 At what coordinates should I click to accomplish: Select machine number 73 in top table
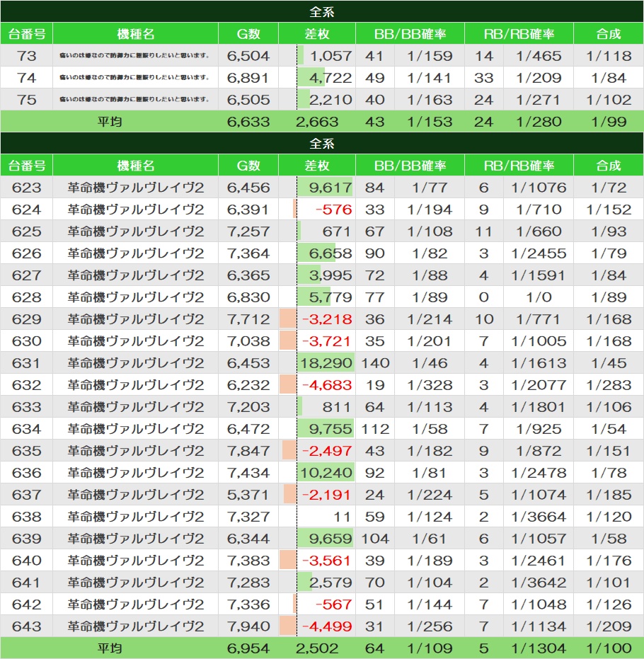pos(26,56)
